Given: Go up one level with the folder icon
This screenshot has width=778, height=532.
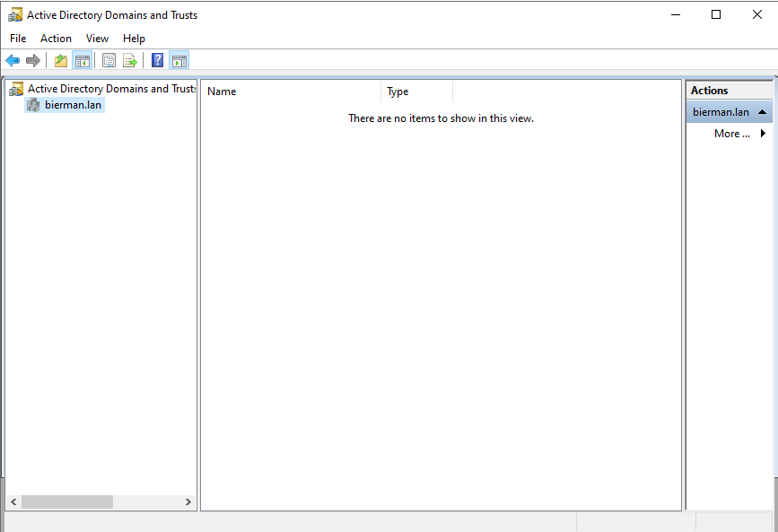Looking at the screenshot, I should pyautogui.click(x=61, y=60).
